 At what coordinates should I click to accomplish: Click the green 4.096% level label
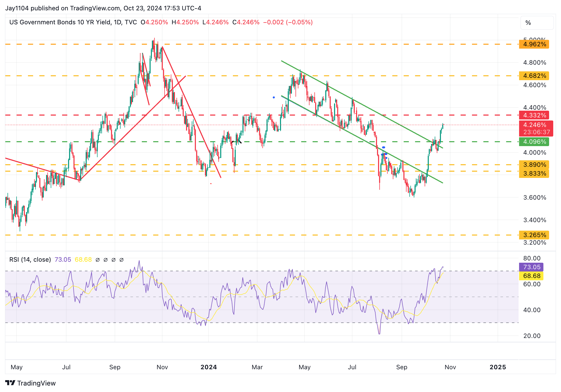pos(534,142)
